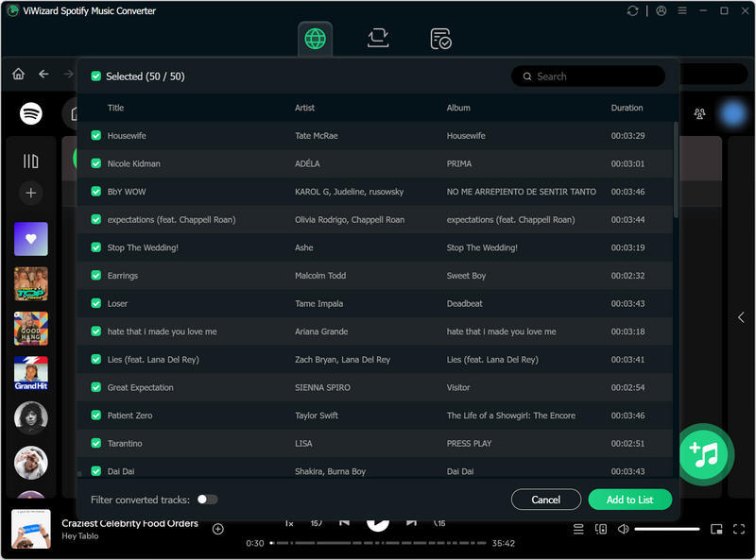
Task: Open Your Library icon in sidebar
Action: [31, 161]
